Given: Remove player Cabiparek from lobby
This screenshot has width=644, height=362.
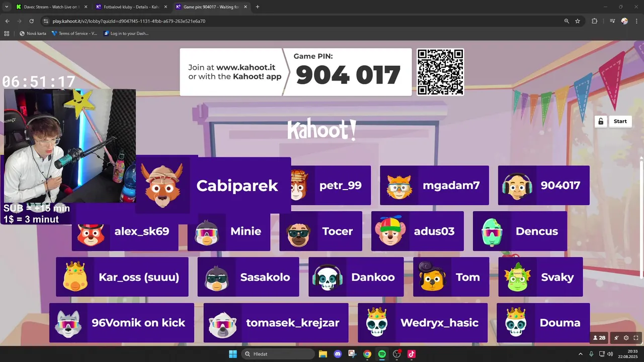Looking at the screenshot, I should (213, 185).
